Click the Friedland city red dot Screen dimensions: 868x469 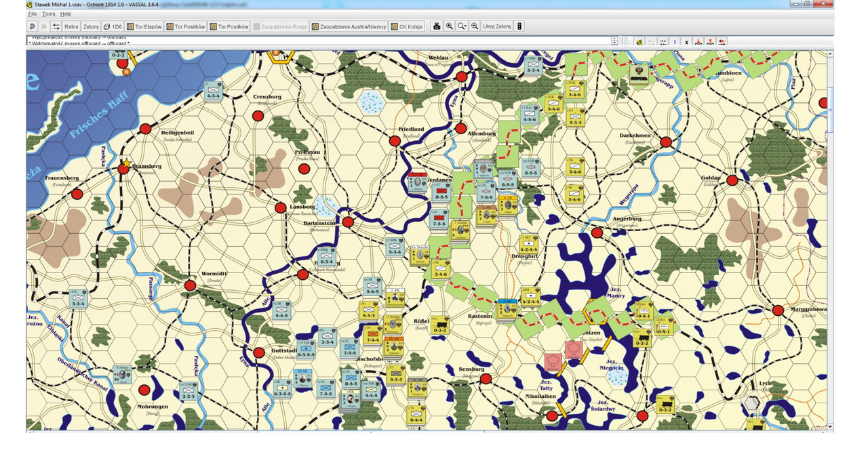(395, 141)
